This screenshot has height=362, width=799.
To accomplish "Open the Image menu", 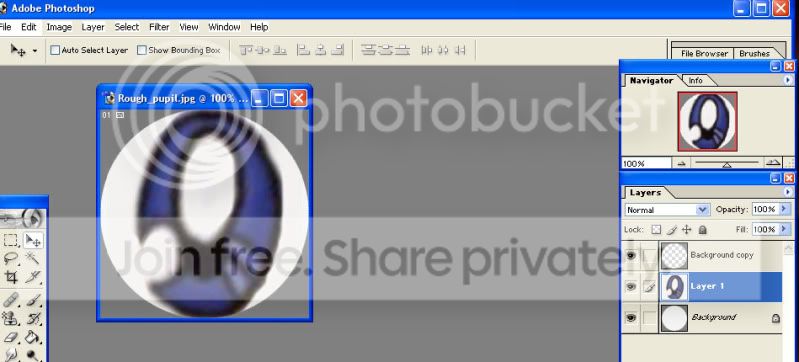I will coord(59,27).
